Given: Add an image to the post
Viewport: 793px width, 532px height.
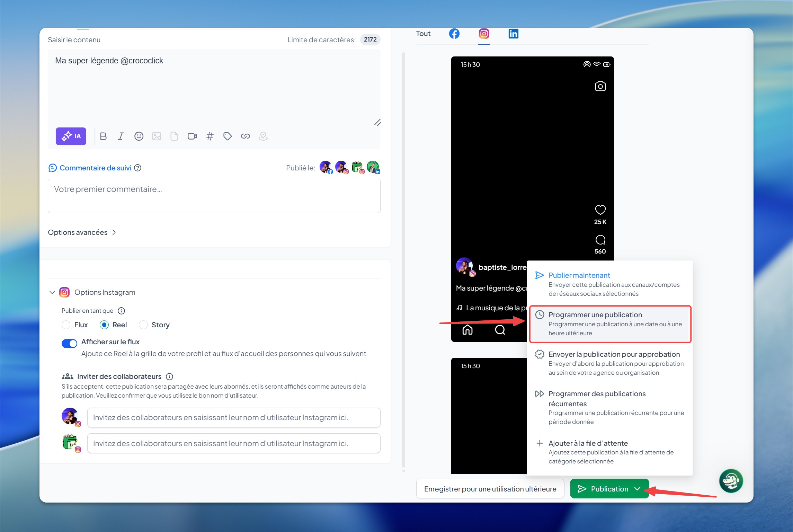Looking at the screenshot, I should (157, 136).
